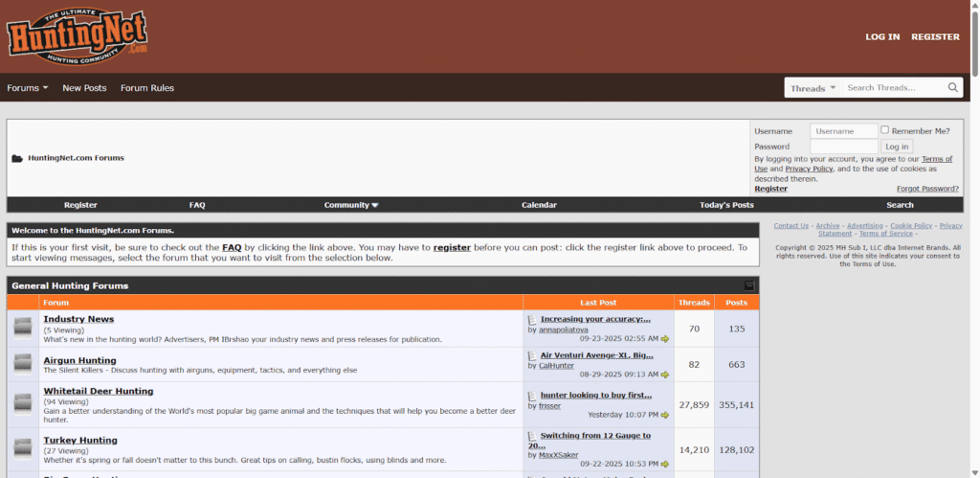Open thread Increasing your accuracy
980x478 pixels.
595,319
